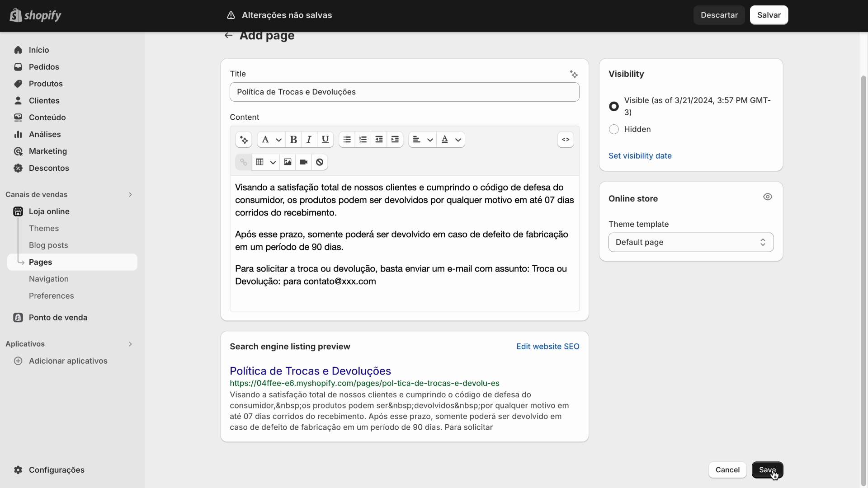This screenshot has height=488, width=868.
Task: Click the Underline formatting icon
Action: tap(325, 140)
